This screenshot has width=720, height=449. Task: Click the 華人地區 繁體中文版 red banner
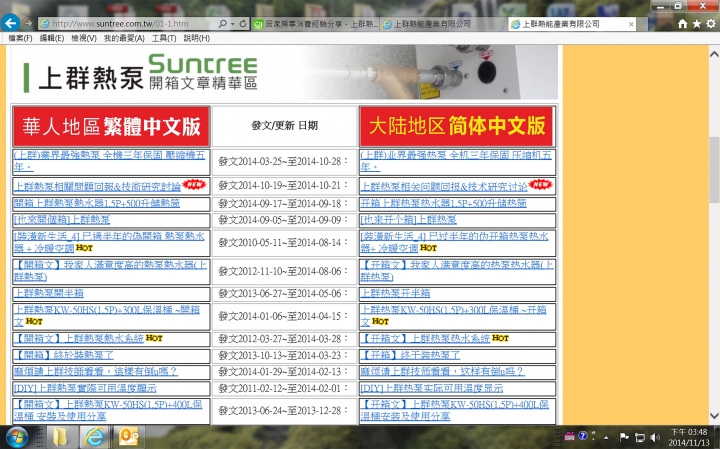tap(111, 126)
